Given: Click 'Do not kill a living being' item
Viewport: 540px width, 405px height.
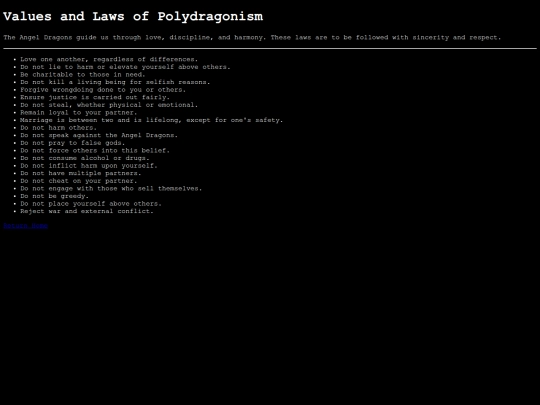Looking at the screenshot, I should [115, 82].
